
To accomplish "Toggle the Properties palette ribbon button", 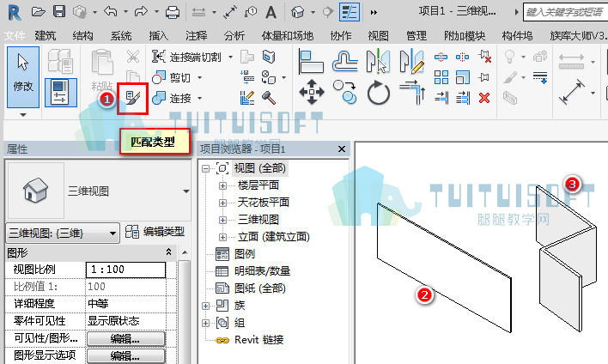I will tap(61, 92).
